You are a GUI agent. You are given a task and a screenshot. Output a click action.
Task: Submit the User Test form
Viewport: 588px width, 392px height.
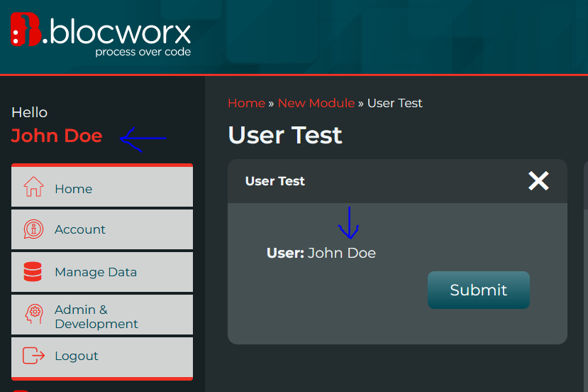pos(479,290)
